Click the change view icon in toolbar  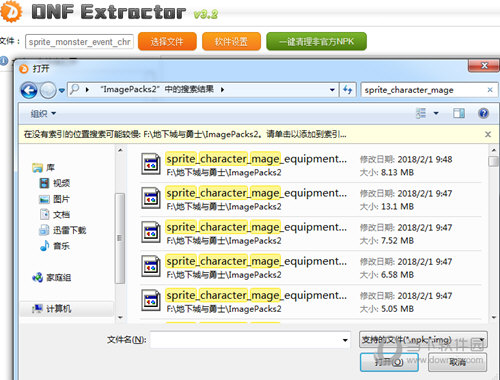[x=421, y=113]
